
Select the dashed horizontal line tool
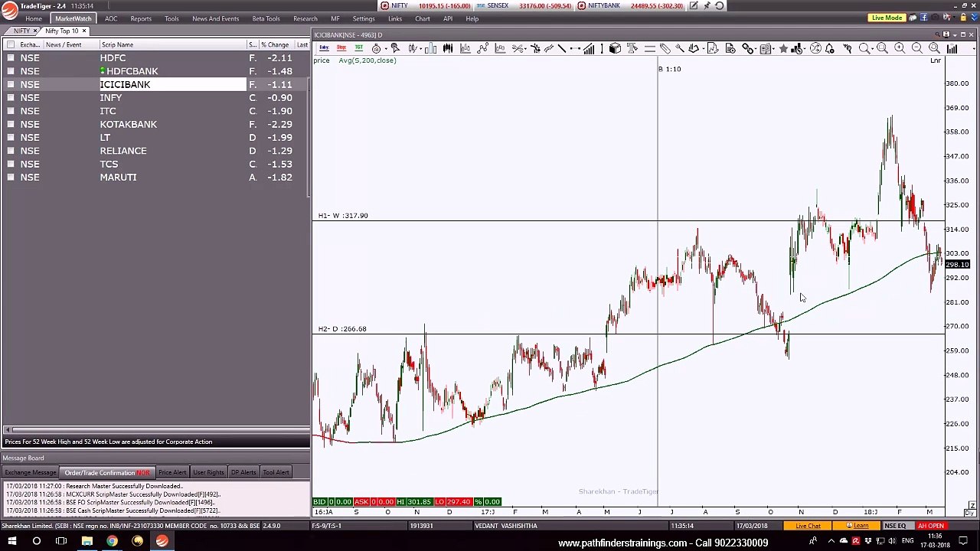pos(575,49)
